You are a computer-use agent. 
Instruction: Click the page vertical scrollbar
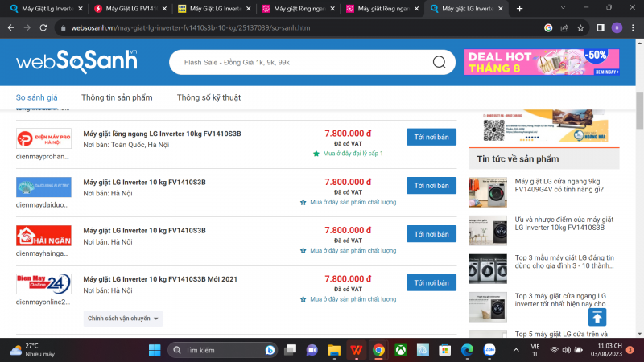(639, 110)
